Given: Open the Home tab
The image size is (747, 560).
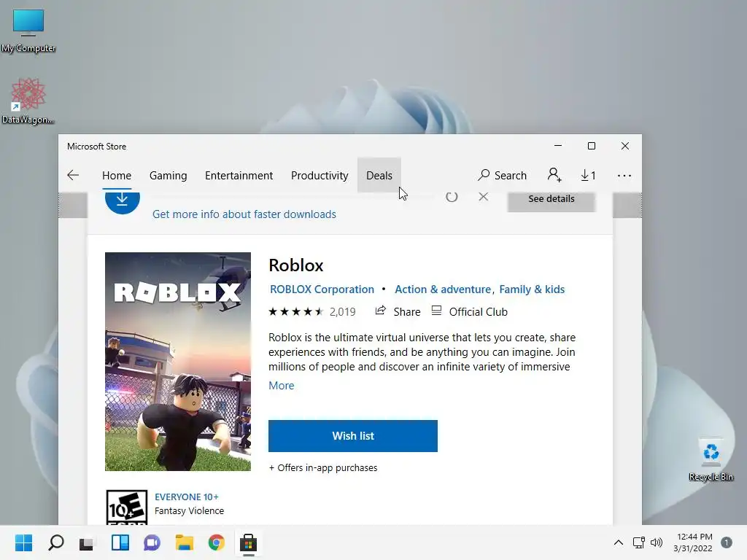Looking at the screenshot, I should click(x=117, y=175).
